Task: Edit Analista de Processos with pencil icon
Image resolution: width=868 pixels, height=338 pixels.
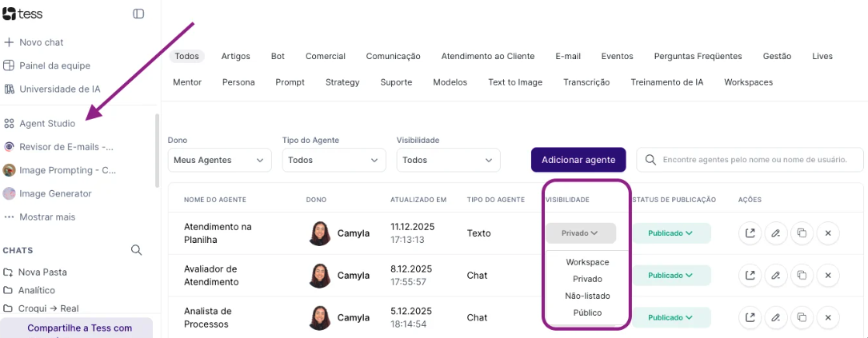Action: click(x=776, y=317)
